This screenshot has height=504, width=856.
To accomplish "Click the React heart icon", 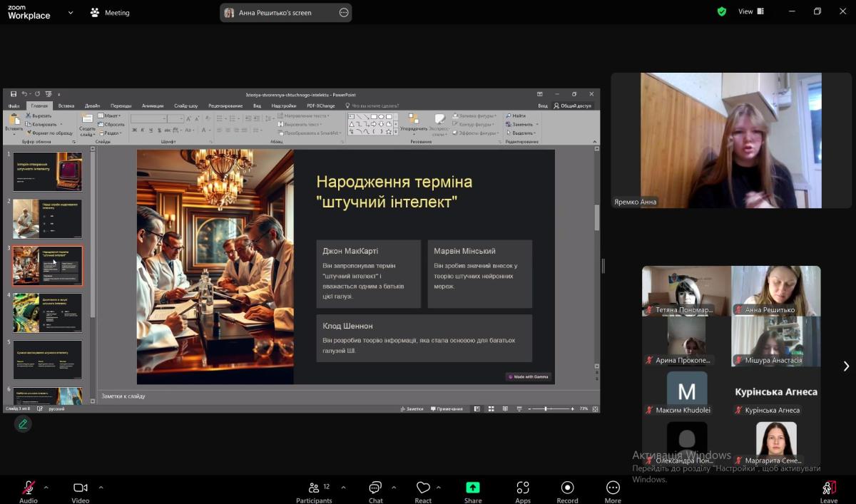I will 423,488.
